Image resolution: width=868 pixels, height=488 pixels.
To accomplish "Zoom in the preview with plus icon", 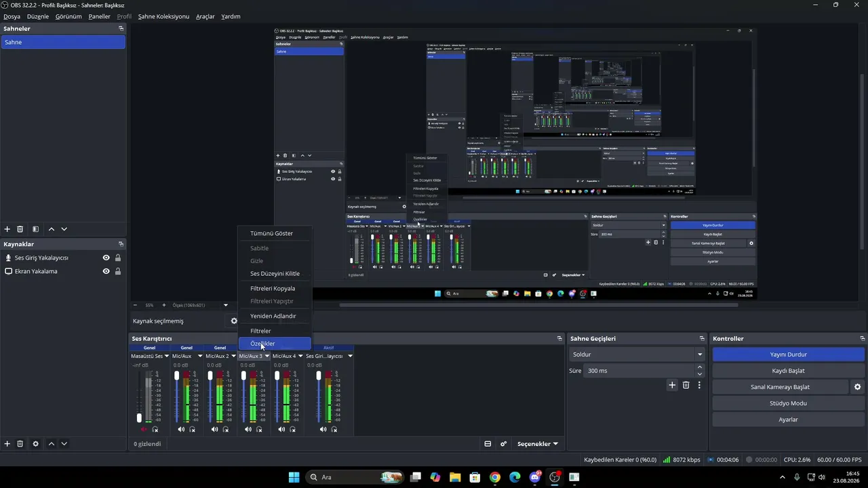I will (163, 305).
